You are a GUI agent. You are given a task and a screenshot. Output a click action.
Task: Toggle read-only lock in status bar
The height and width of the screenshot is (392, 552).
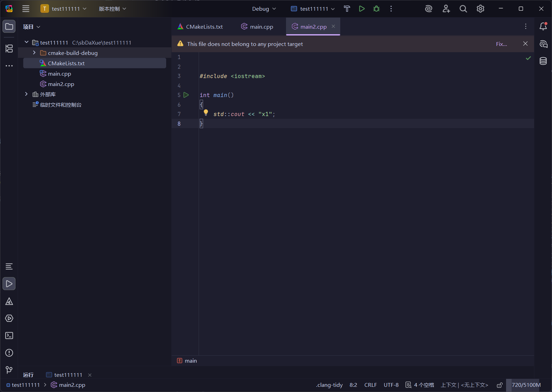tap(499, 385)
